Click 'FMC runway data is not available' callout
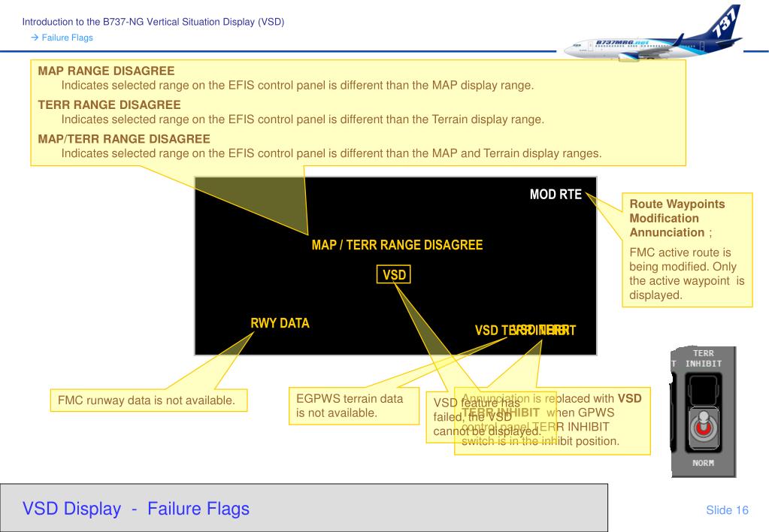The image size is (769, 532). click(x=149, y=400)
